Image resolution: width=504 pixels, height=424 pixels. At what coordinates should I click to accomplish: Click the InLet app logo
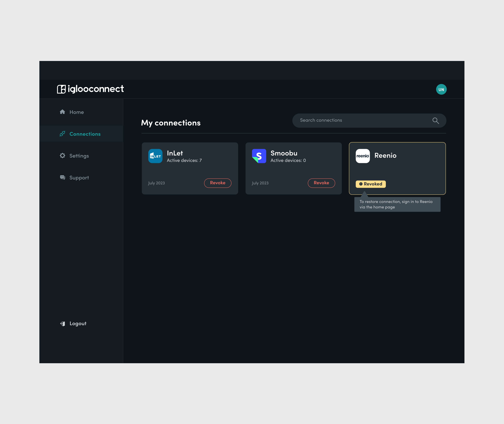click(x=155, y=156)
